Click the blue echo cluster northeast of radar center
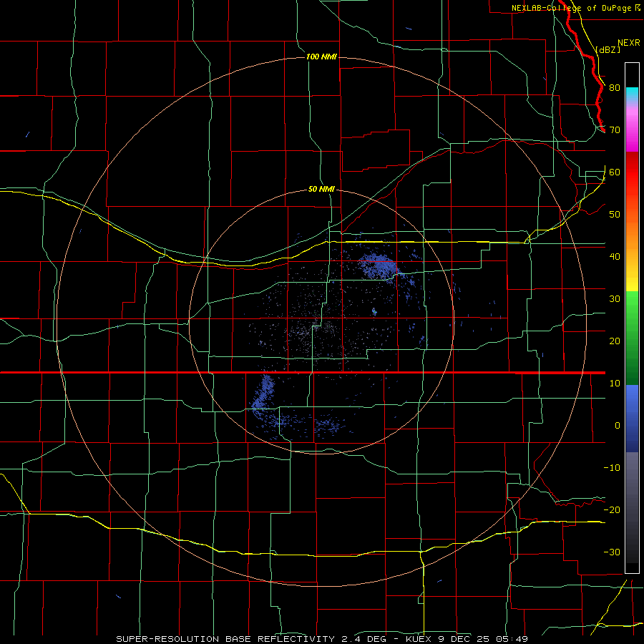This screenshot has width=644, height=644. tap(378, 265)
